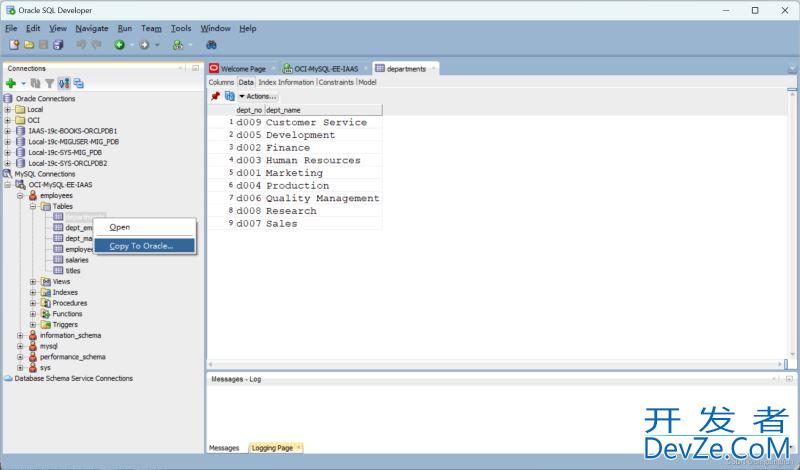This screenshot has width=800, height=470.
Task: Open the Tools menu
Action: click(181, 29)
